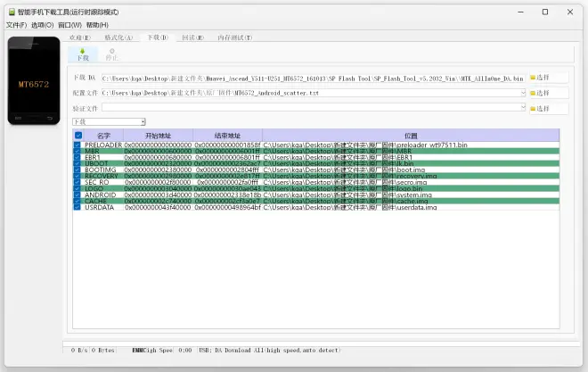Viewport: 588px width, 372px height.
Task: Switch to the 格式化(A) tab
Action: [x=118, y=37]
